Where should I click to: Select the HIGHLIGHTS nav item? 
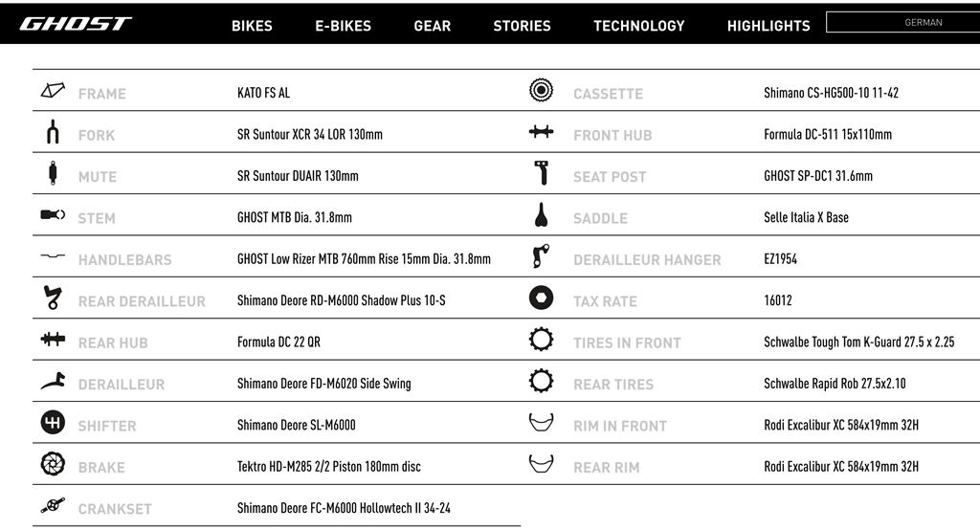[x=768, y=26]
